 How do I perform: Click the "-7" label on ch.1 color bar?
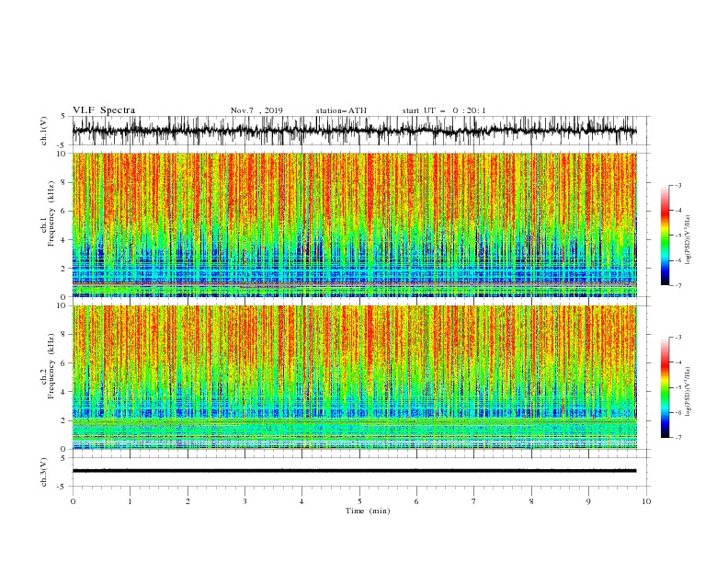click(x=678, y=285)
